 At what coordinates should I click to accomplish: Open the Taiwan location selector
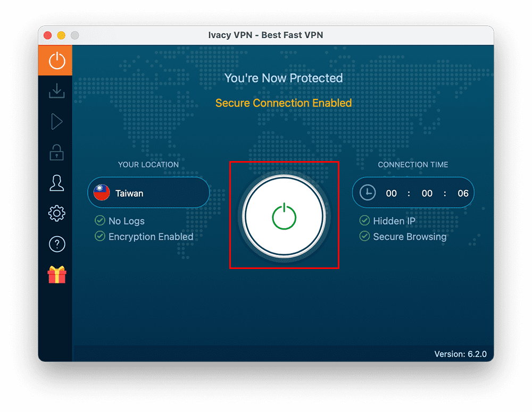pyautogui.click(x=148, y=192)
